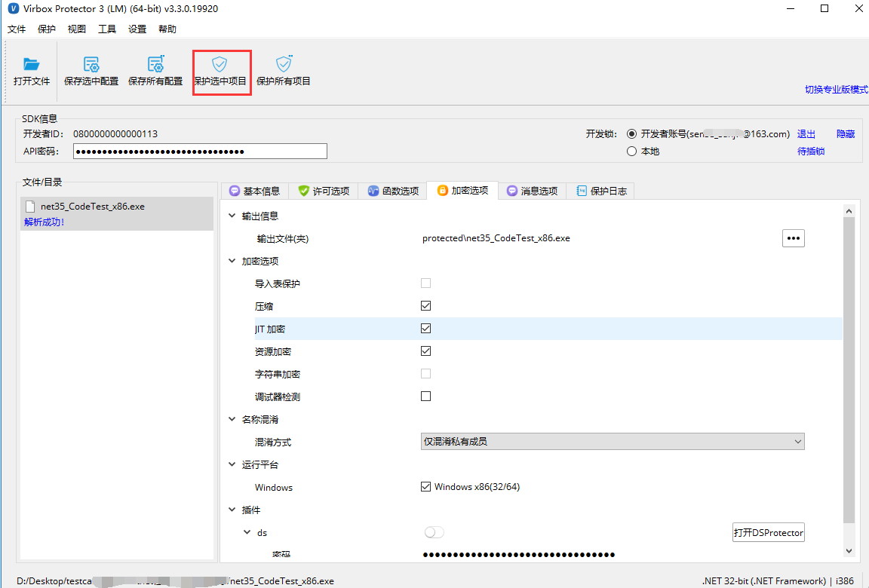Collapse the 插件 section

point(232,510)
